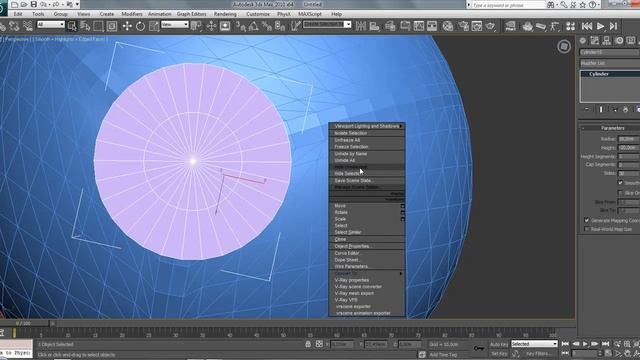Click the Align tool icon
640x360 pixels.
374,26
